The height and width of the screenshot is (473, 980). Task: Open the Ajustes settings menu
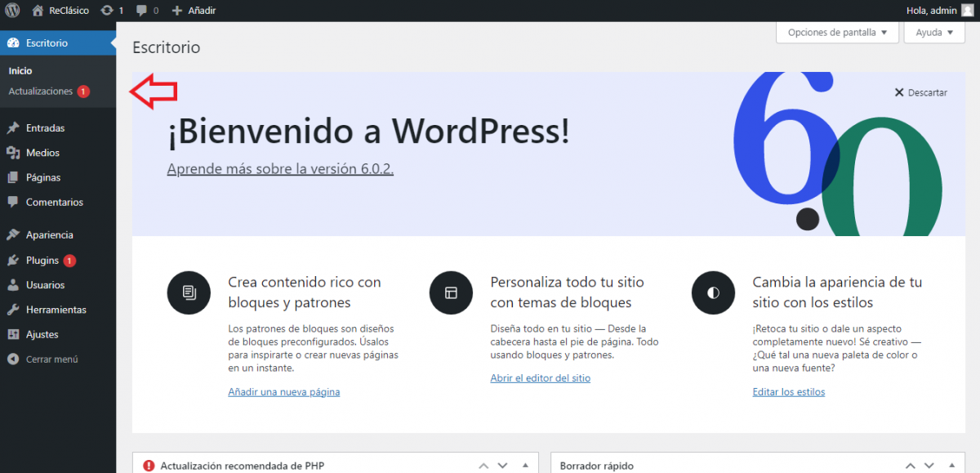click(x=42, y=335)
